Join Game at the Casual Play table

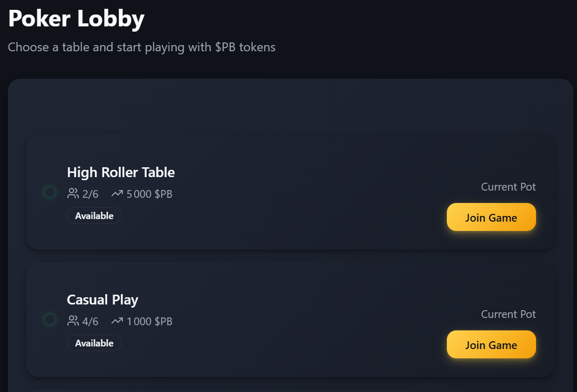point(491,344)
